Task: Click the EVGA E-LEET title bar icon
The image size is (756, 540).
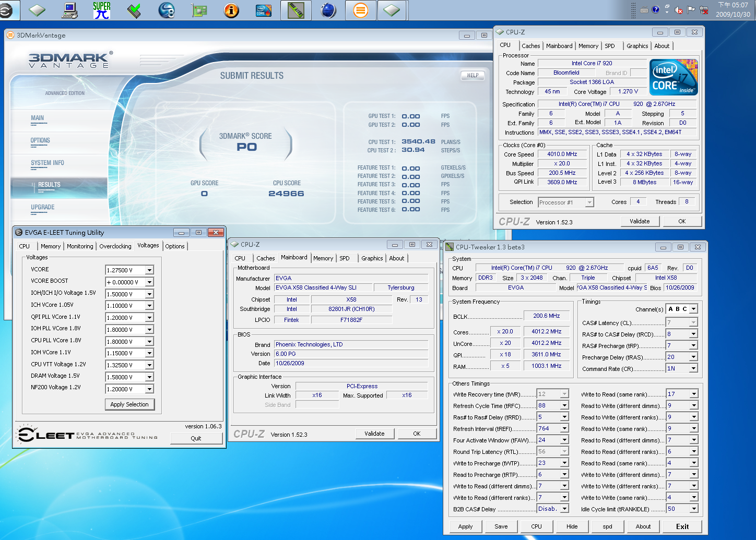Action: [x=19, y=232]
